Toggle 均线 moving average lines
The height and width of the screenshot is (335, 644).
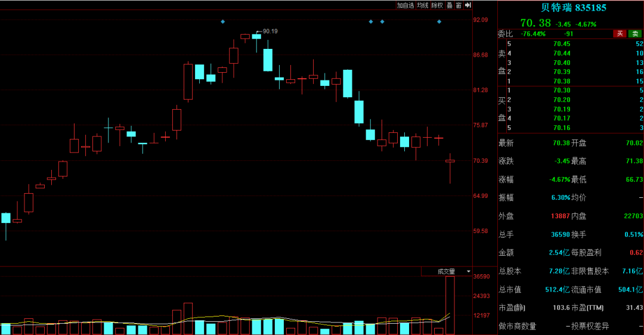[x=423, y=5]
